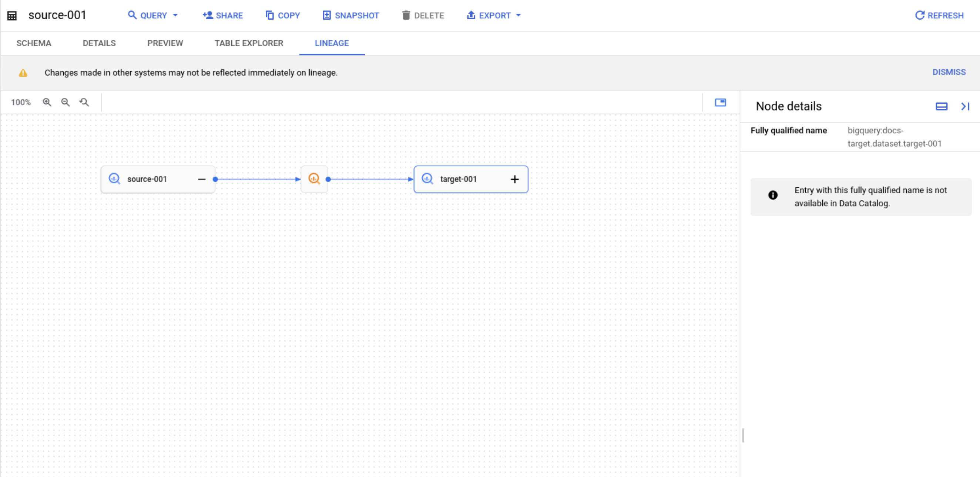Image resolution: width=980 pixels, height=477 pixels.
Task: Select the TABLE EXPLORER tab
Action: tap(249, 43)
